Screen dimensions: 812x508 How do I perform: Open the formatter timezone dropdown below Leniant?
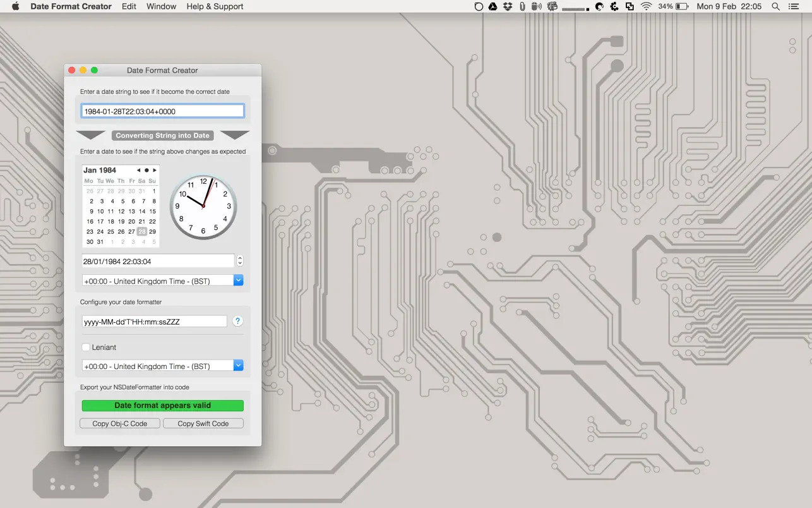tap(238, 365)
